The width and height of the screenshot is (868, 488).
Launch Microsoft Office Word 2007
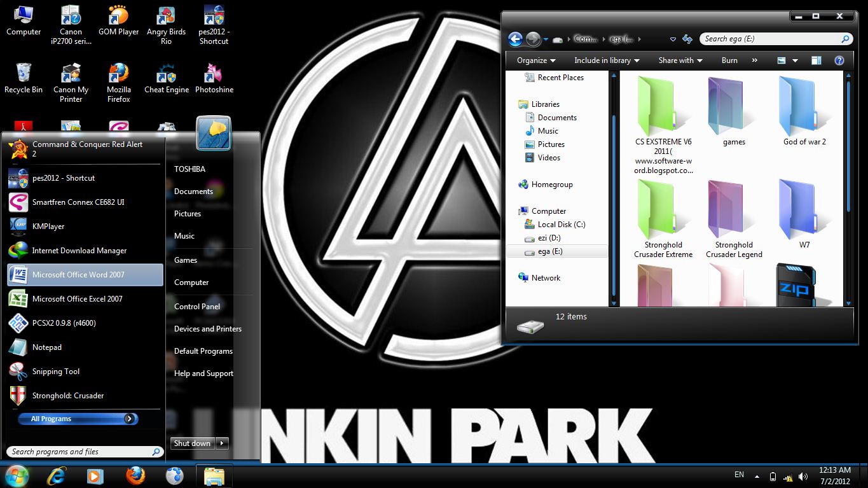pos(85,275)
